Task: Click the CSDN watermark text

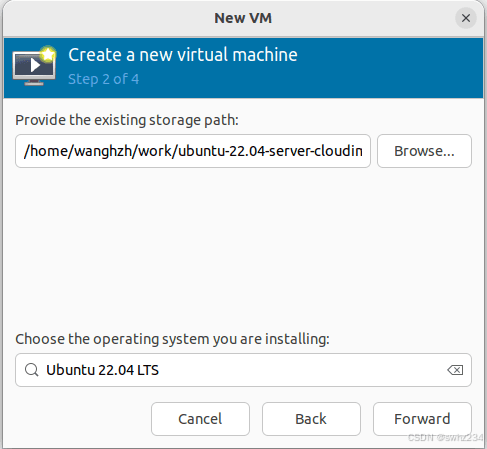Action: click(x=445, y=437)
